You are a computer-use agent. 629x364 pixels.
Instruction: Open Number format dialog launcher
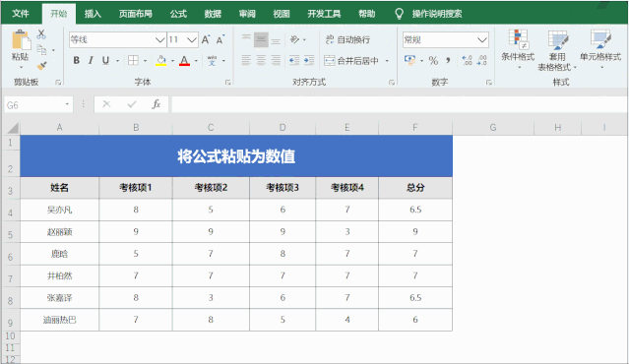pyautogui.click(x=488, y=83)
